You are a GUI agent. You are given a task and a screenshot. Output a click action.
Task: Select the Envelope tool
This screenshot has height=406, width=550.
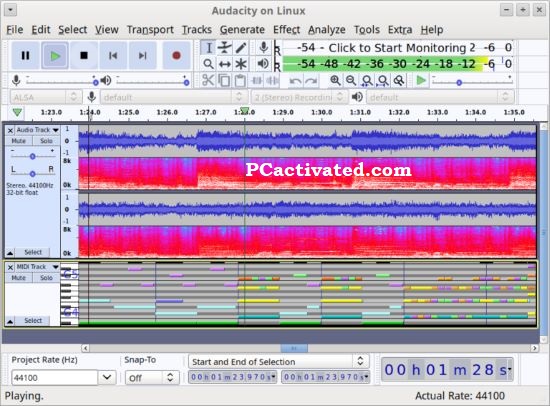[224, 48]
